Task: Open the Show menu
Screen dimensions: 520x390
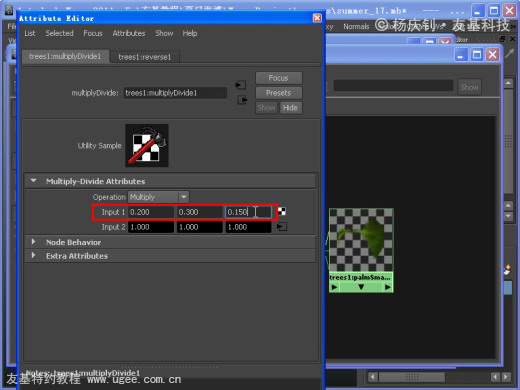Action: 164,33
